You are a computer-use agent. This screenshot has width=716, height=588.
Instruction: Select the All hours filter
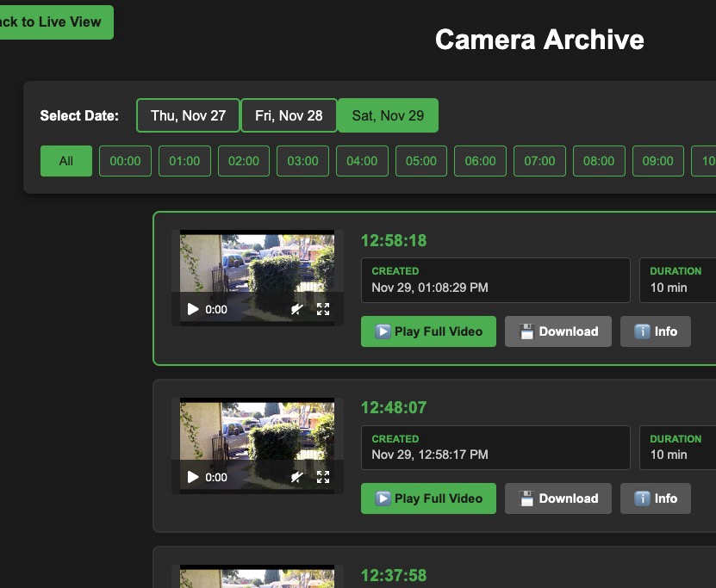[66, 161]
